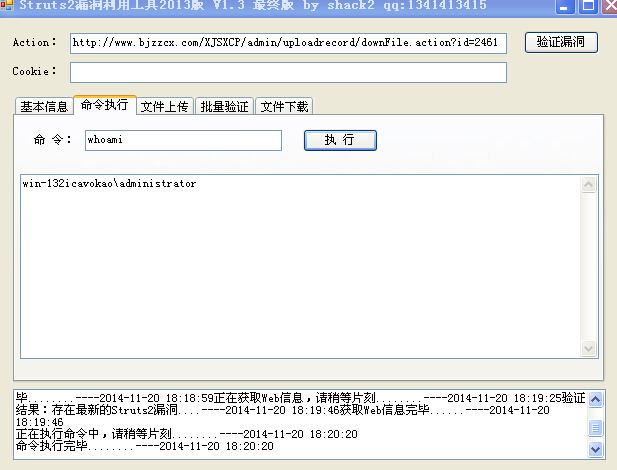Switch to the 批量验证 tab
617x470 pixels.
[x=224, y=106]
